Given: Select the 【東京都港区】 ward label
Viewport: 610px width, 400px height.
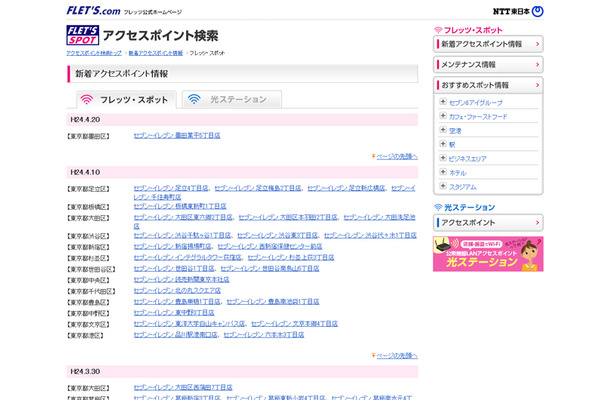Looking at the screenshot, I should (85, 335).
